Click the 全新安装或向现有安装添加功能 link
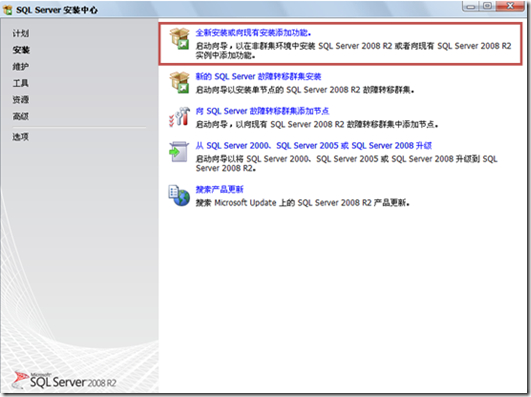Viewport: 531px width, 397px height. point(253,33)
